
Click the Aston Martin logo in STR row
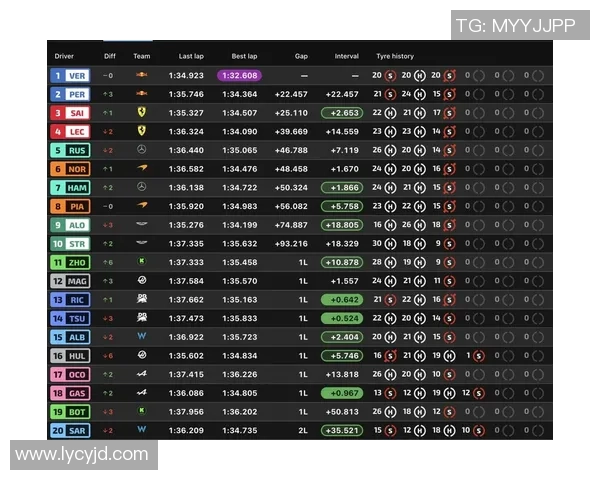(142, 242)
